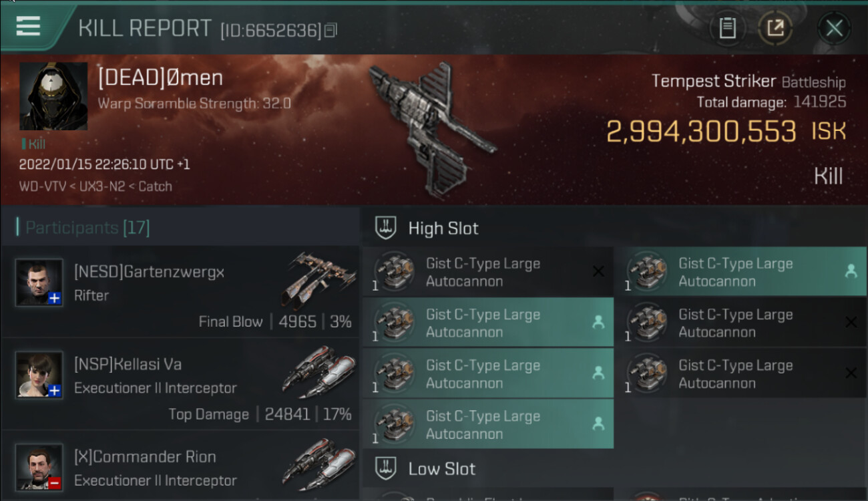Click the WD-VTV system location link

click(x=43, y=186)
